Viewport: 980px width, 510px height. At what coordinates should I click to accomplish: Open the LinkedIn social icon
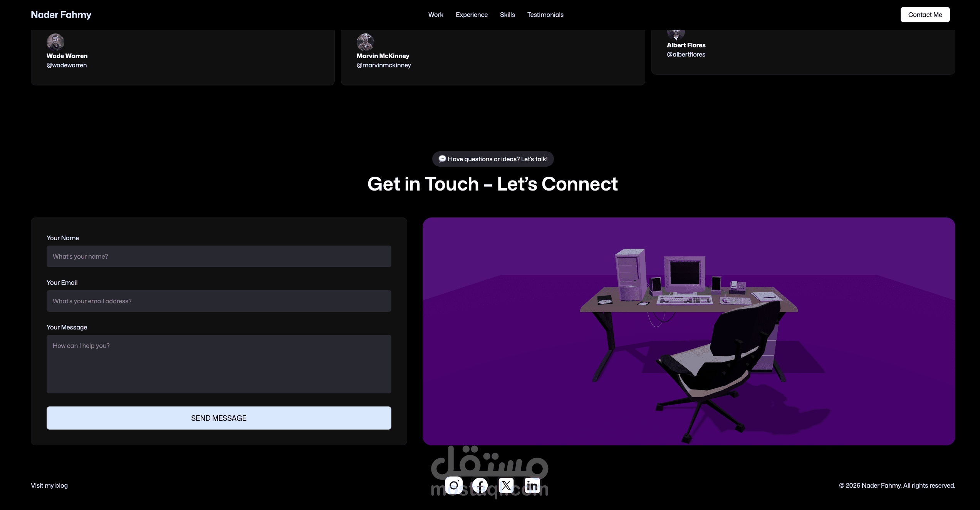pyautogui.click(x=532, y=485)
